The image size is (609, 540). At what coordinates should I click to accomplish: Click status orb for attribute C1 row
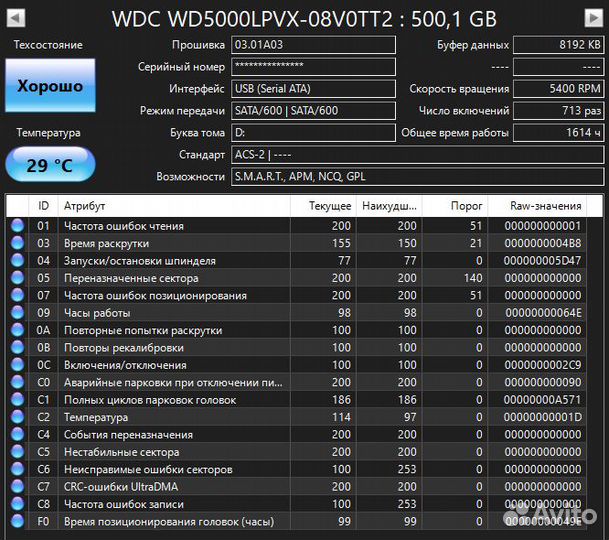(x=17, y=399)
